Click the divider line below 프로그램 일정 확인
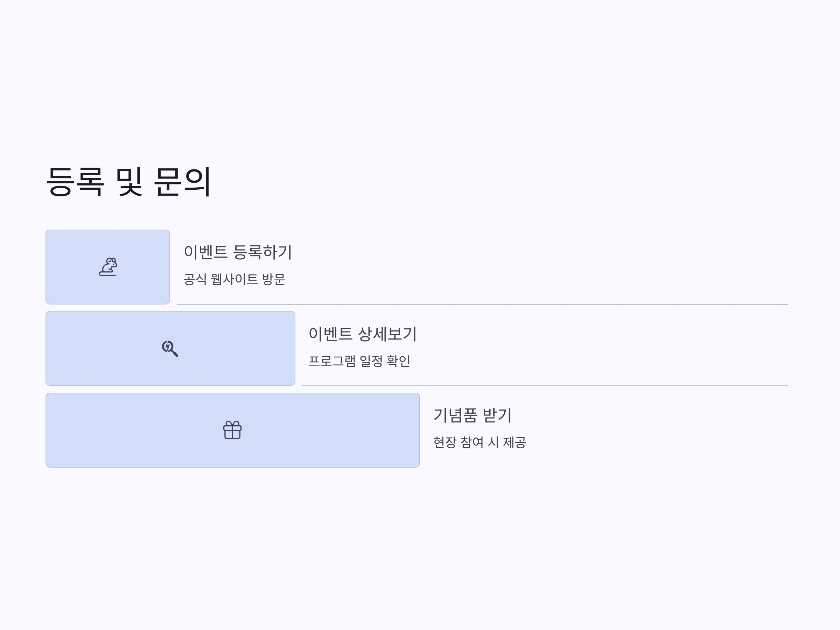This screenshot has height=630, width=840. click(x=545, y=386)
